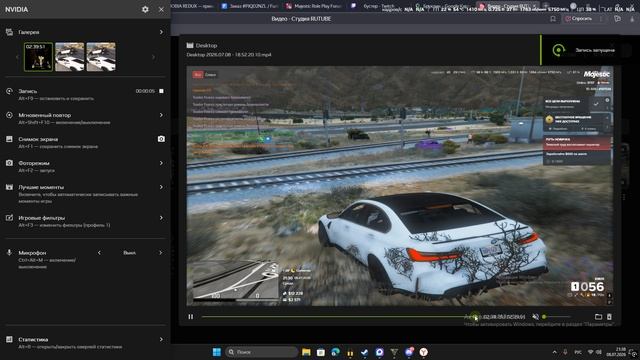Viewport: 640px width, 360px height.
Task: Switch to the Заказ browser tab
Action: pos(250,6)
